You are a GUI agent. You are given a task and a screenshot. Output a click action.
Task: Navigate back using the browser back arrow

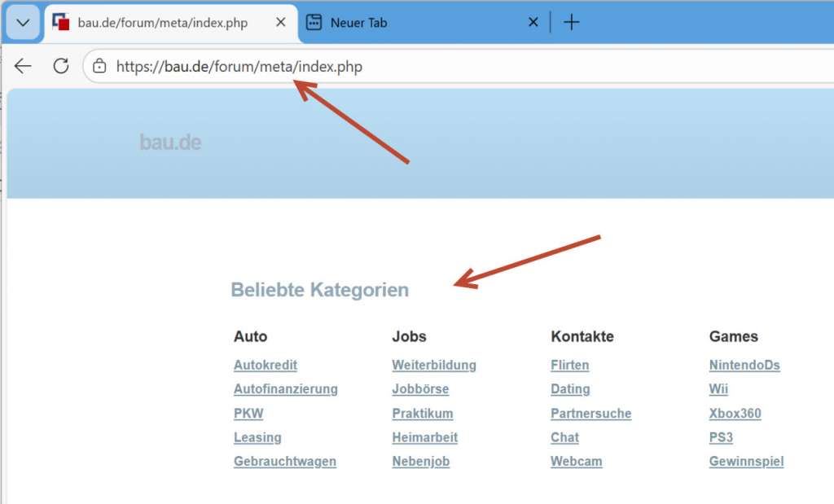[22, 66]
